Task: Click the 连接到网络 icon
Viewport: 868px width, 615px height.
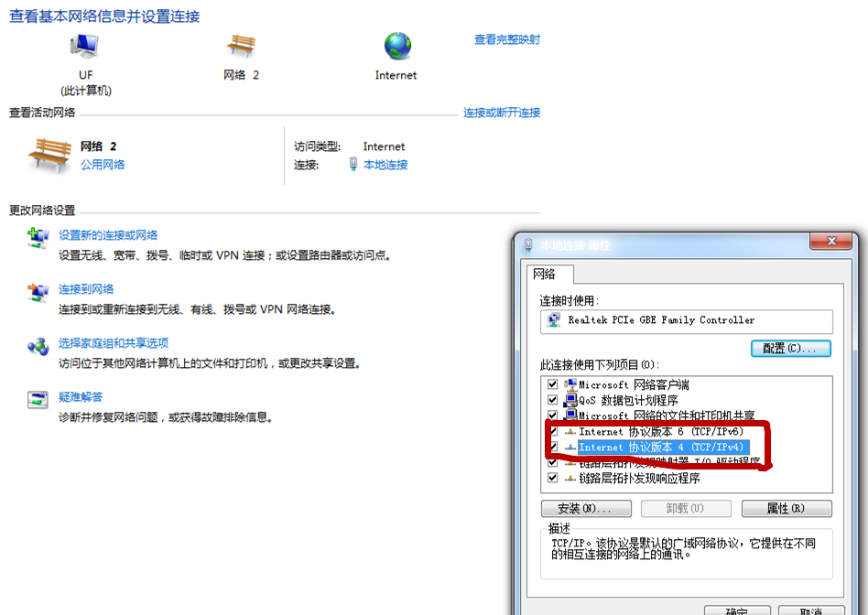Action: click(x=38, y=293)
